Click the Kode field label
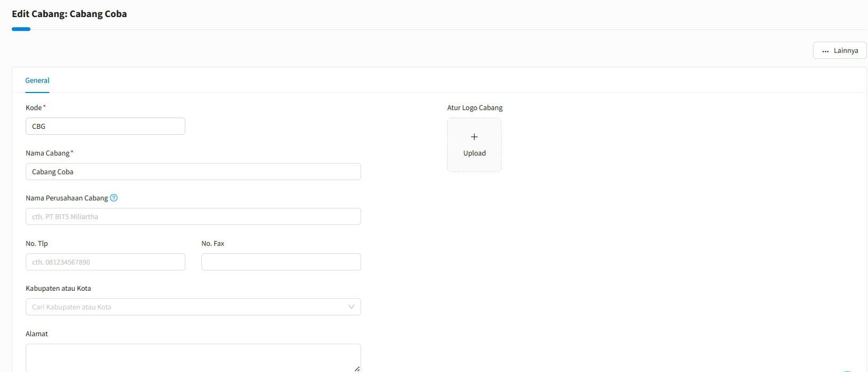This screenshot has width=868, height=372. coord(34,108)
